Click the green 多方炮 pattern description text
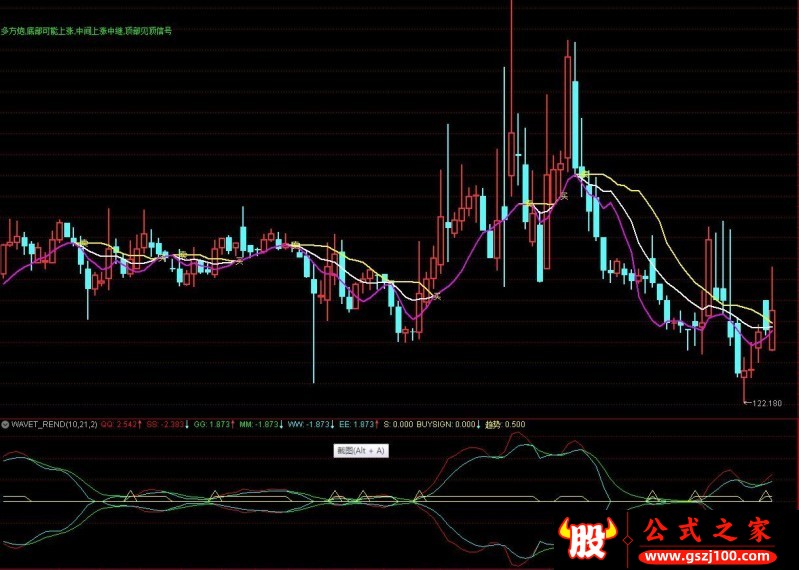Viewport: 799px width, 570px height. pos(86,31)
